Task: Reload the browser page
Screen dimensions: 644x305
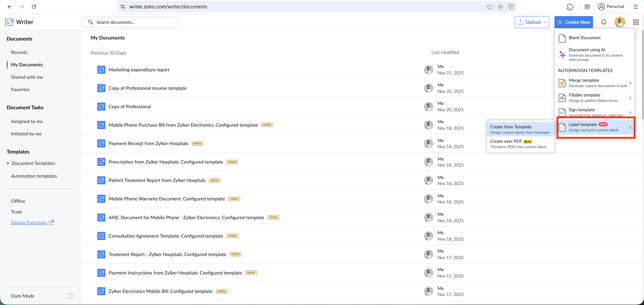Action: [34, 7]
